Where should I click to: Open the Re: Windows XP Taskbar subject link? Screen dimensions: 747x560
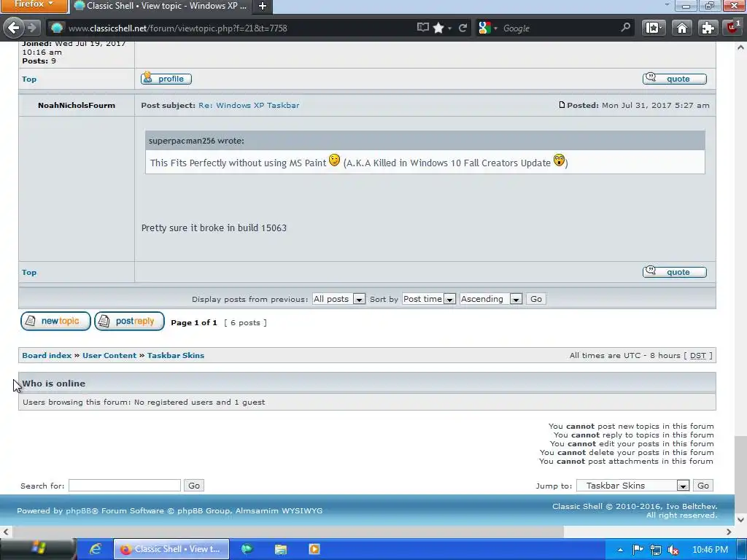[249, 105]
